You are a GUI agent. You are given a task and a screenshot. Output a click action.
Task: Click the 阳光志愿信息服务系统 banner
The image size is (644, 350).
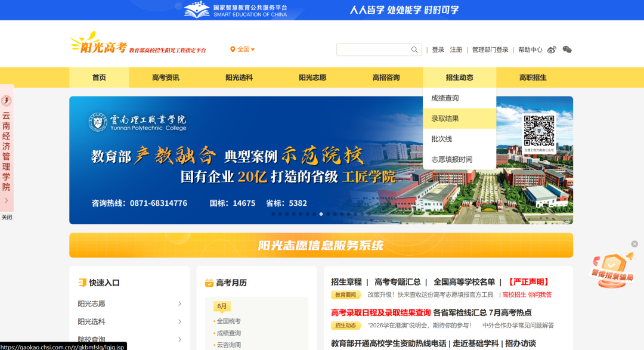click(x=321, y=245)
